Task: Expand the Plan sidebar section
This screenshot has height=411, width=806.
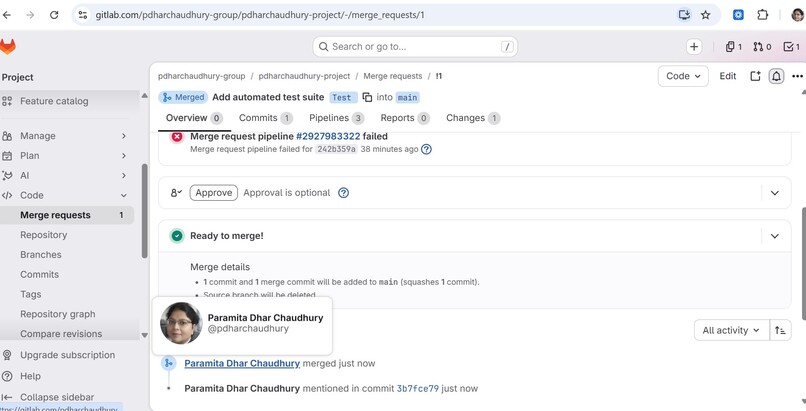Action: (69, 156)
